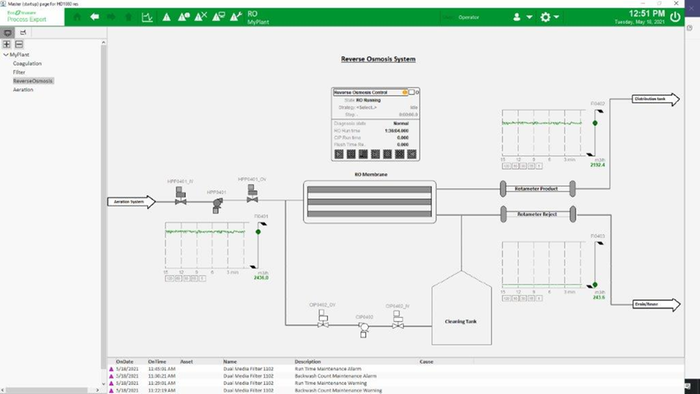700x394 pixels.
Task: Click the FI0401 trend slider marker
Action: (x=258, y=232)
